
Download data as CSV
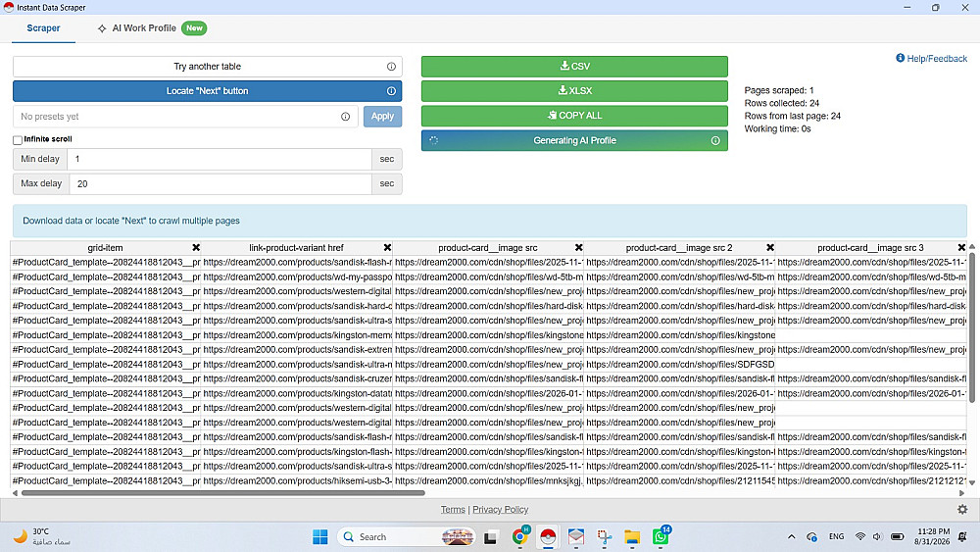point(574,67)
